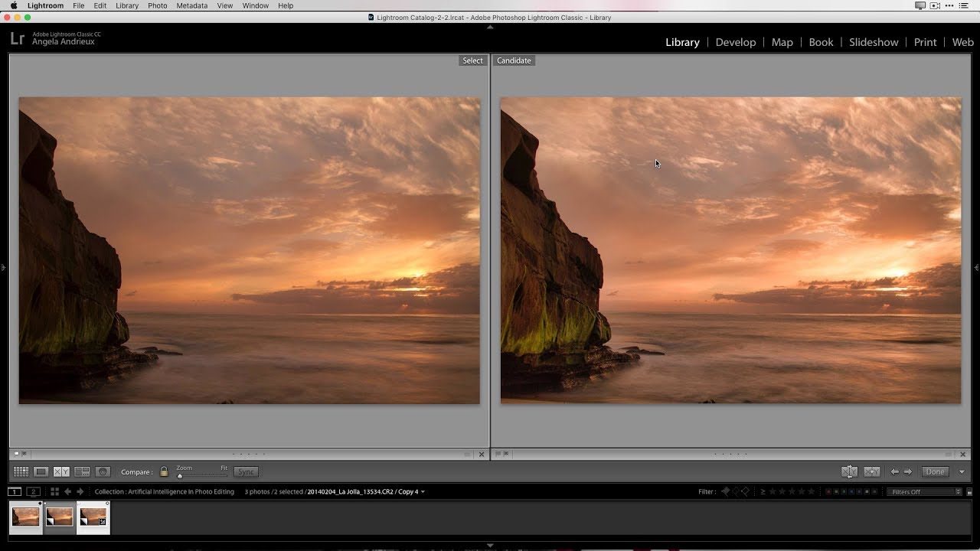The image size is (980, 551).
Task: Adjust the Compare Zoom slider
Action: click(x=202, y=475)
